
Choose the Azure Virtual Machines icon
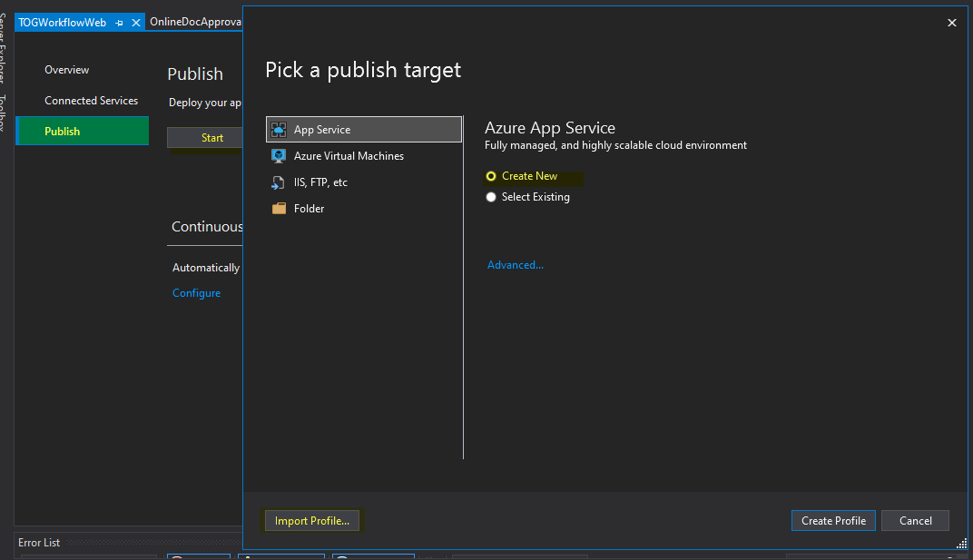click(279, 156)
